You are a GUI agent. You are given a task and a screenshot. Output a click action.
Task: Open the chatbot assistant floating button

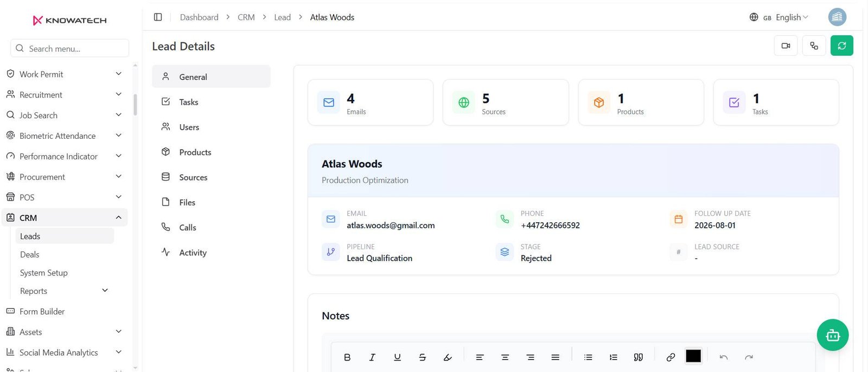tap(833, 335)
